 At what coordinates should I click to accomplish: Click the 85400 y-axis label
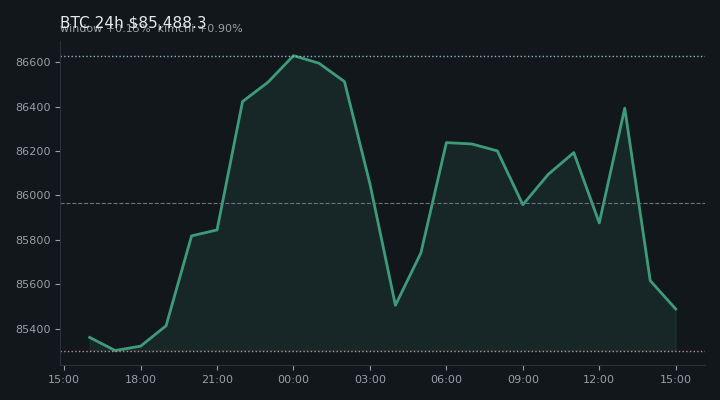coord(33,330)
